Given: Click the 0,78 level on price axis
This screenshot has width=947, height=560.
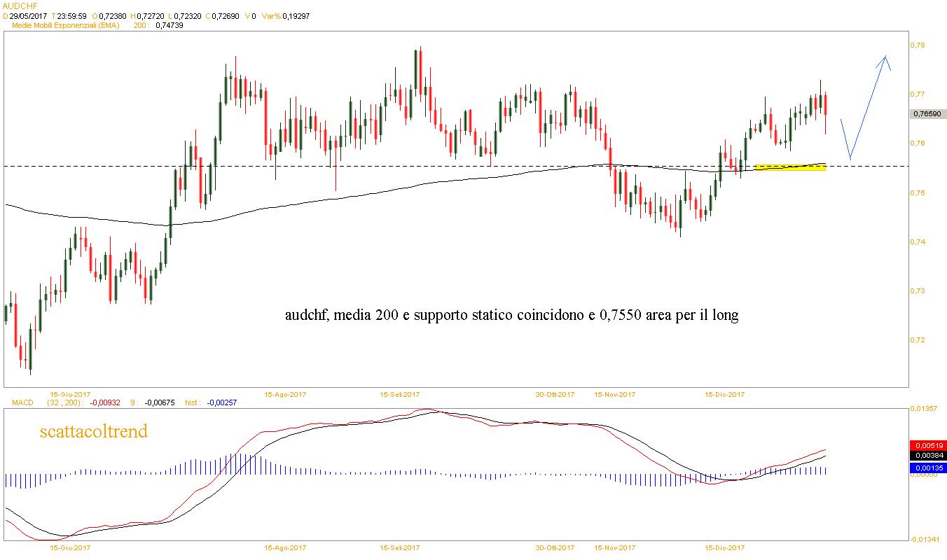Looking at the screenshot, I should coord(917,45).
